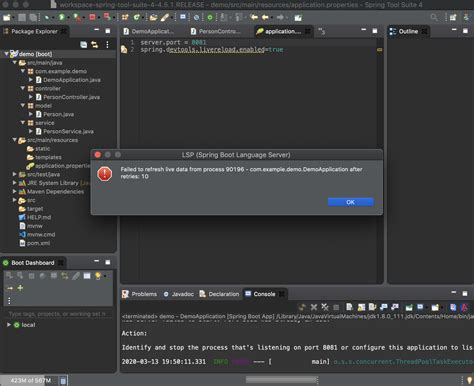
Task: Click Collapse All icon in Package Explorer
Action: tap(84, 45)
